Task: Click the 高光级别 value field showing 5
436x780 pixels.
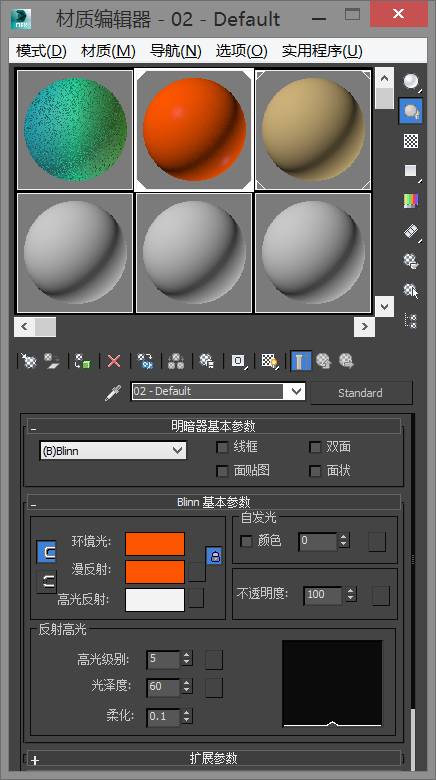Action: click(163, 659)
